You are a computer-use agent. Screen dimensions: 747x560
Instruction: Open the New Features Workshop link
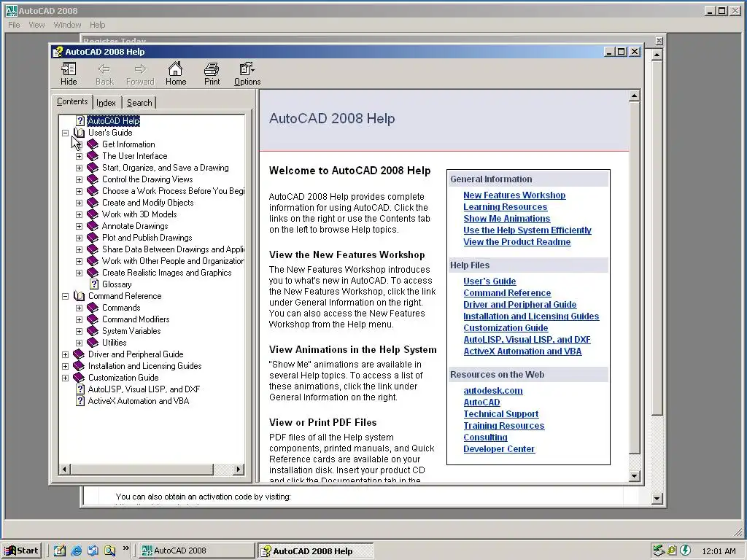point(514,195)
